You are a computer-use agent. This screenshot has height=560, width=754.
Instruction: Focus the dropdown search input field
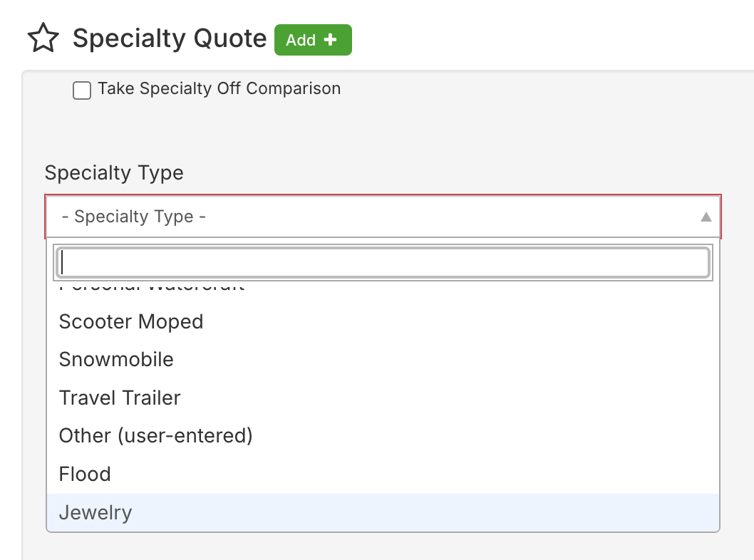click(x=383, y=262)
